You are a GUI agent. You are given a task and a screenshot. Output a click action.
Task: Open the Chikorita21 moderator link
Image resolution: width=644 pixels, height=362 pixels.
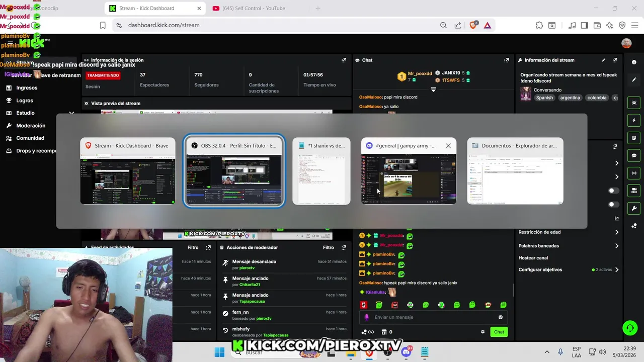(x=250, y=285)
